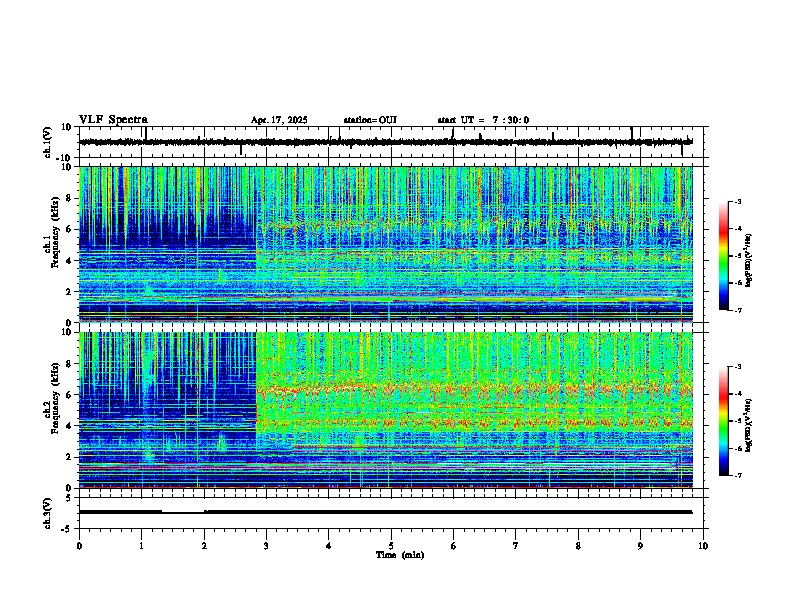Click the '7' tick label on time axis
This screenshot has height=612, width=792.
516,546
